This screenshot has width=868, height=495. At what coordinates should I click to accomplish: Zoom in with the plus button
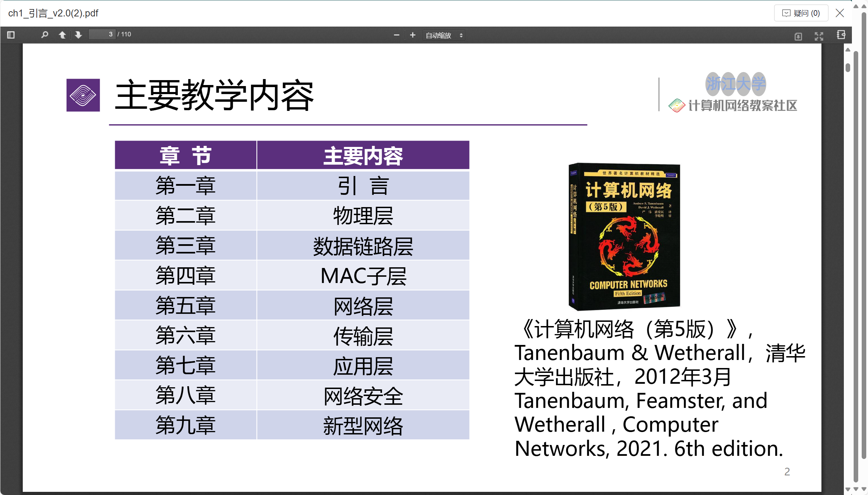tap(412, 35)
